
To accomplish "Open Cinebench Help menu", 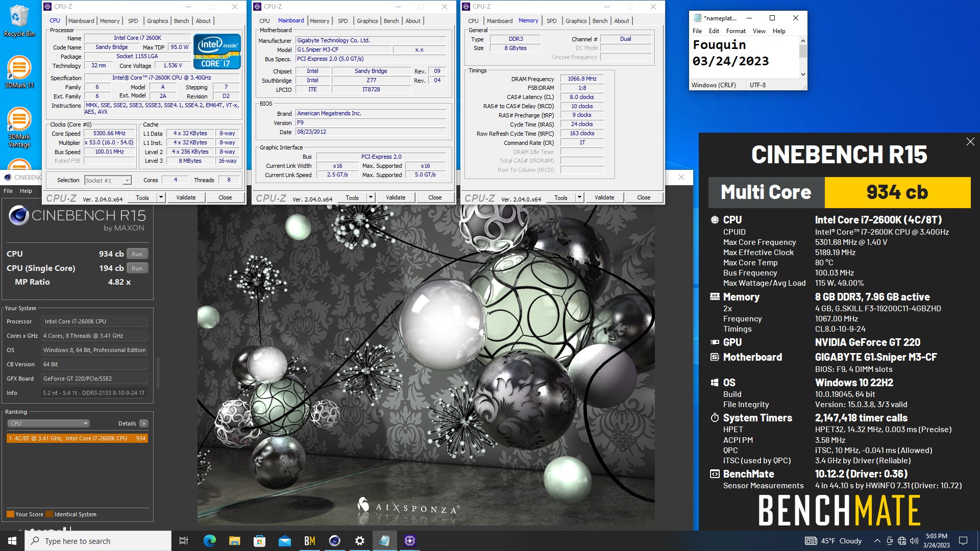I will 26,191.
